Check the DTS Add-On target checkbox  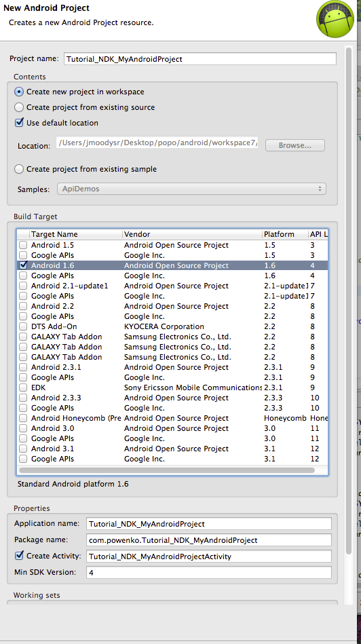[23, 326]
